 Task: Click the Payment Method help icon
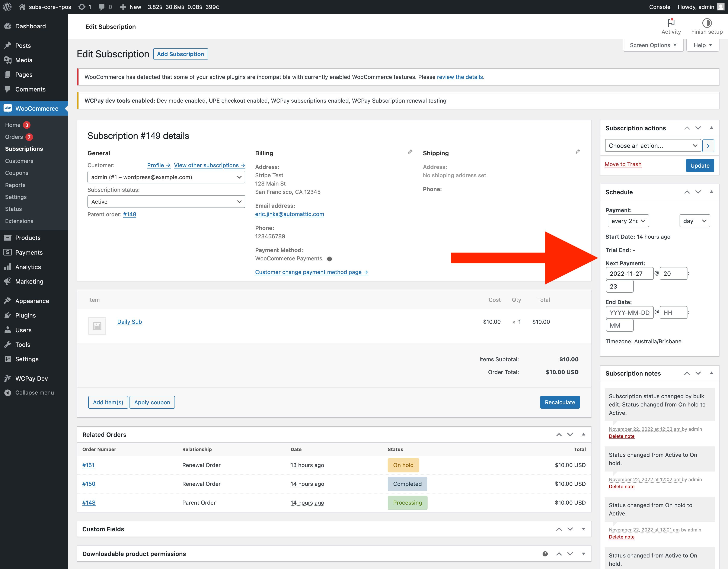[x=330, y=258]
